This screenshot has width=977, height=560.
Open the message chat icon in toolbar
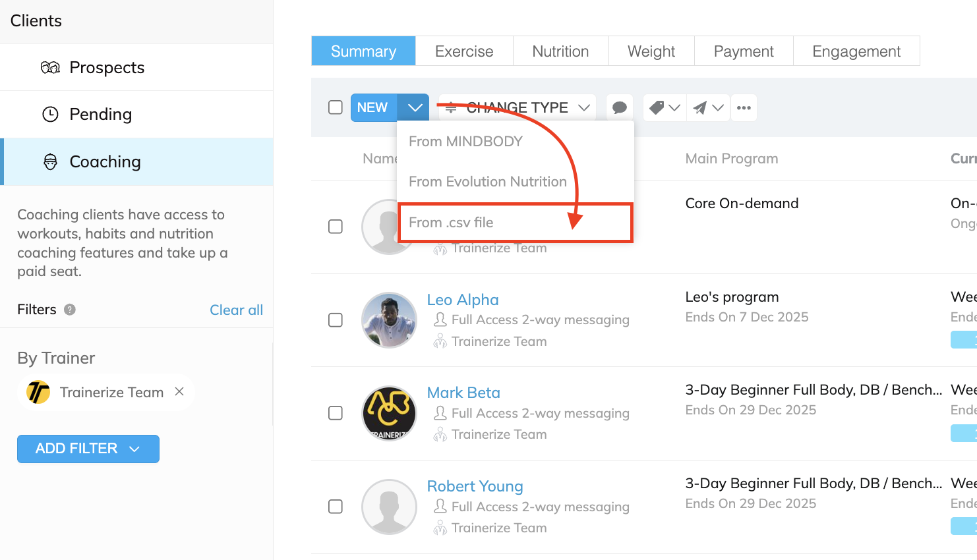tap(619, 107)
